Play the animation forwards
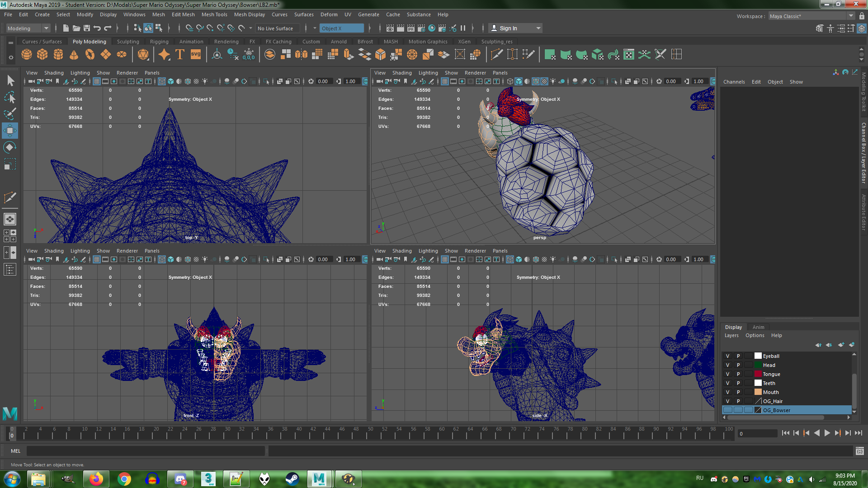868x488 pixels. point(827,433)
